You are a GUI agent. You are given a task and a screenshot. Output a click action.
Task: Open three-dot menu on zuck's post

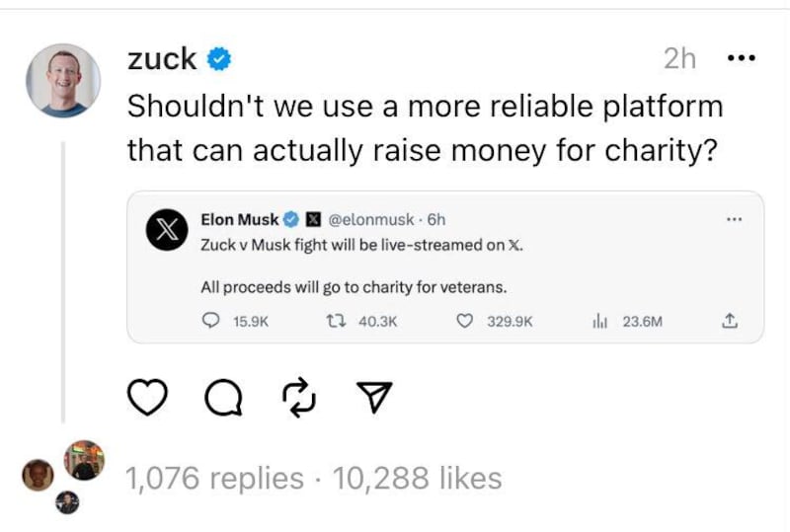740,59
